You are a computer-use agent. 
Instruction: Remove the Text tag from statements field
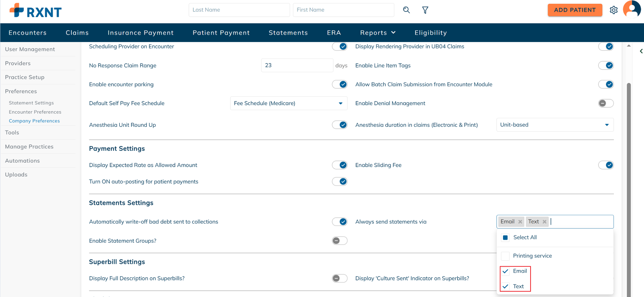[544, 222]
